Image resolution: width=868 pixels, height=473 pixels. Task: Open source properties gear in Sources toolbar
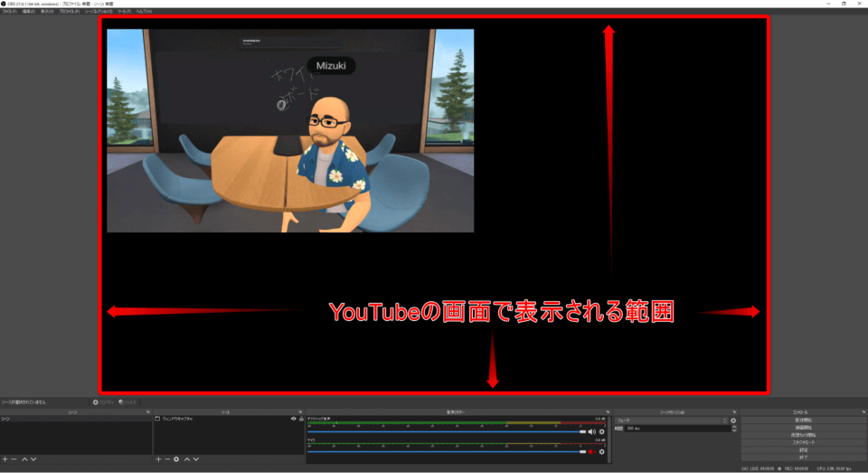(x=176, y=459)
